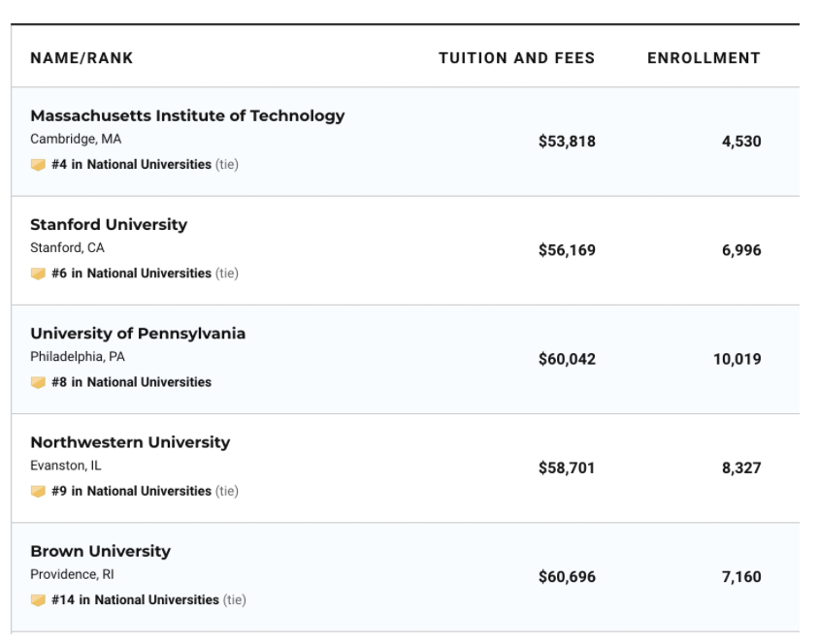The height and width of the screenshot is (644, 819).
Task: Open the Stanford University profile link
Action: (109, 224)
